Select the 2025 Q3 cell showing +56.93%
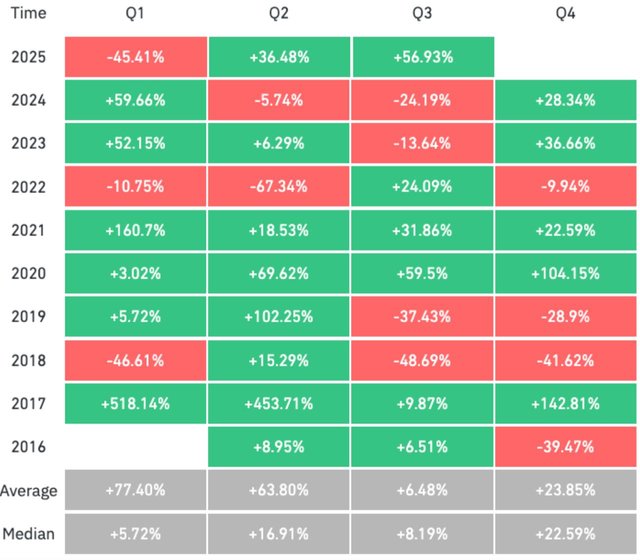 click(423, 57)
